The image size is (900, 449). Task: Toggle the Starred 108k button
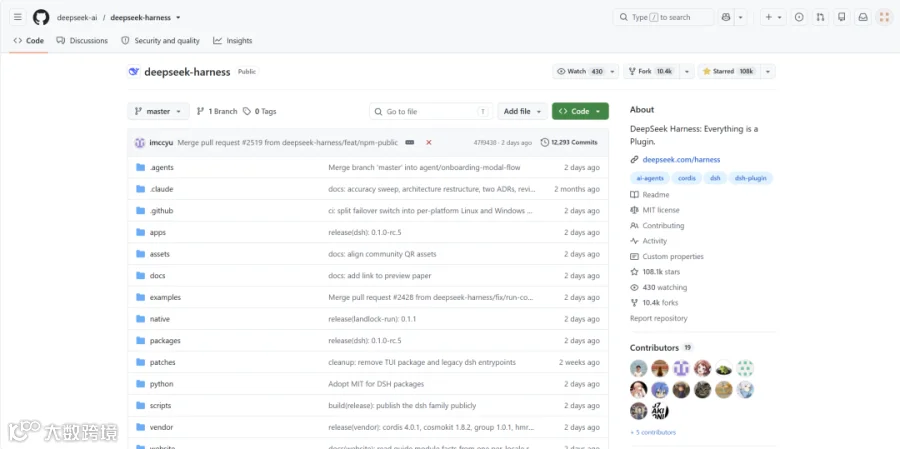pos(730,72)
